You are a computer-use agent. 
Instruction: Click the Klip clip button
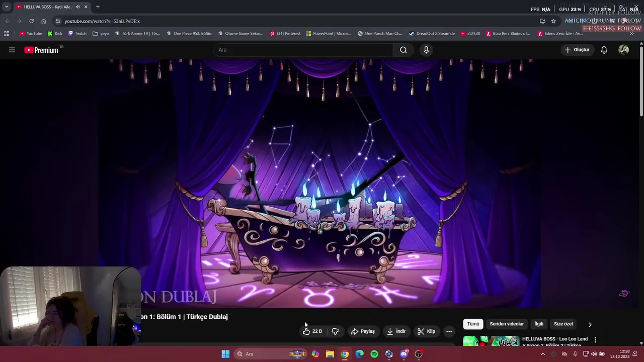[426, 331]
